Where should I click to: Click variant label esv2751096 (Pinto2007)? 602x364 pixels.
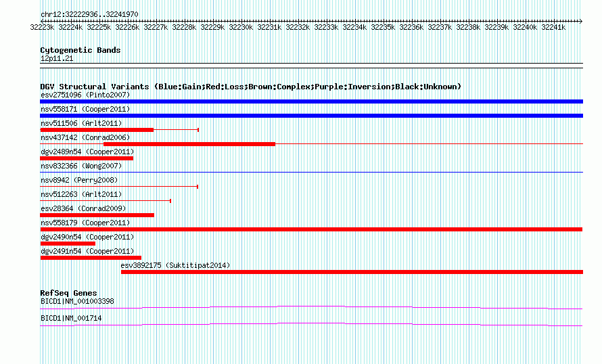pyautogui.click(x=85, y=95)
